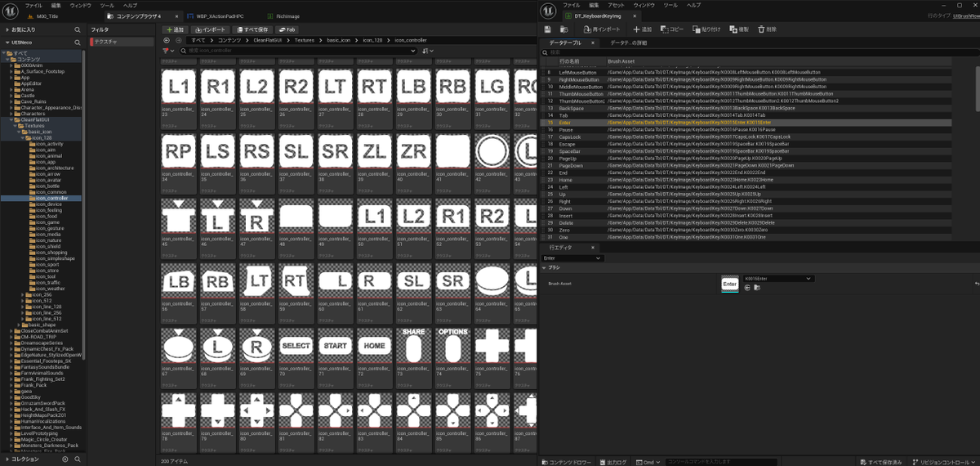Click the add collection plus icon
The width and height of the screenshot is (980, 466).
point(65,459)
